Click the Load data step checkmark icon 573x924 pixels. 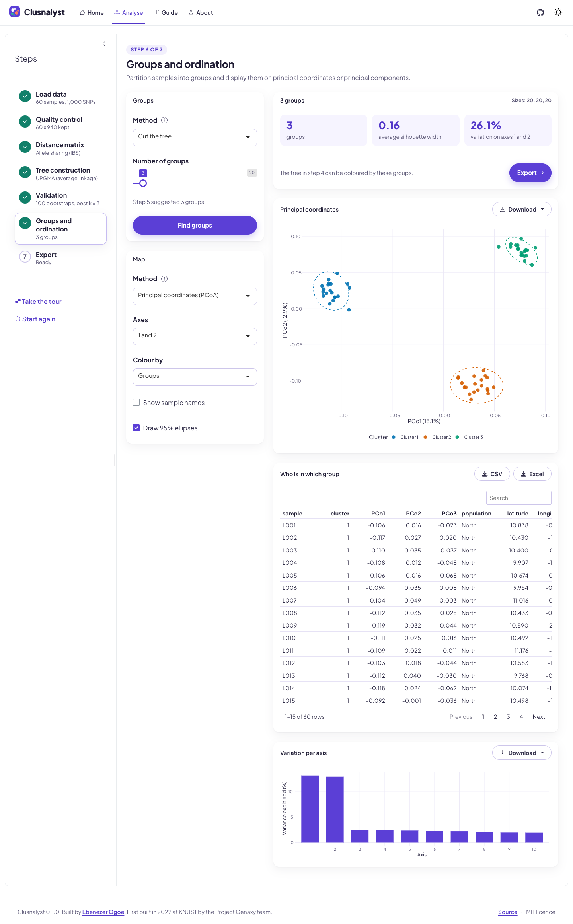point(25,96)
